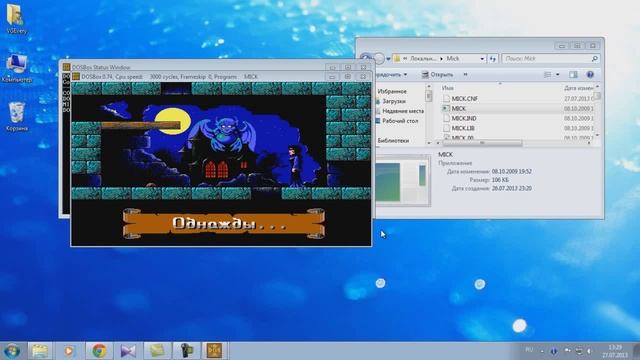640x360 pixels.
Task: Click the navigation pane scrollbar thumb
Action: click(x=429, y=96)
